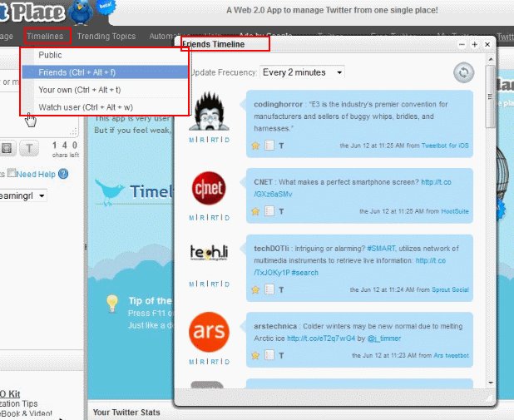Click the Friends Timeline window title
The height and width of the screenshot is (420, 514).
coord(214,44)
